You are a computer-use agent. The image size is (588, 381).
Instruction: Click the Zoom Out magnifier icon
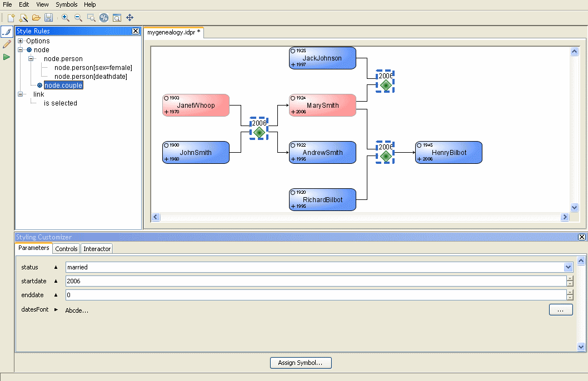[78, 18]
